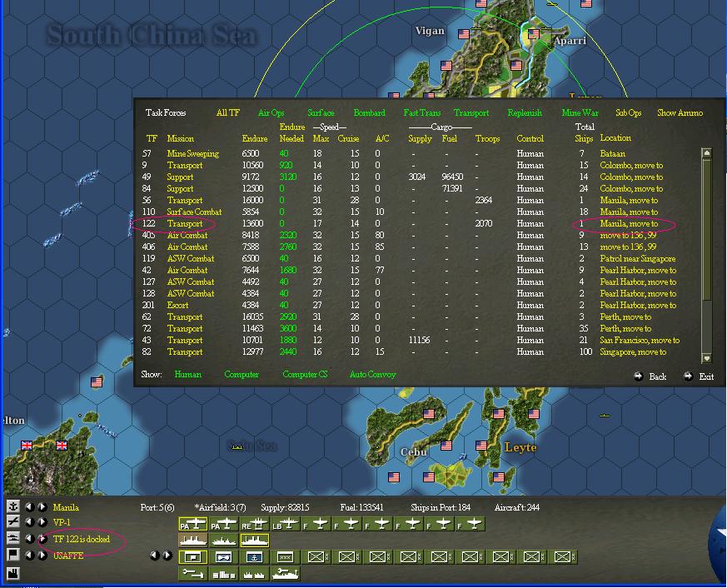Page land unit icons right with arrow
727x588 pixels.
(x=167, y=555)
